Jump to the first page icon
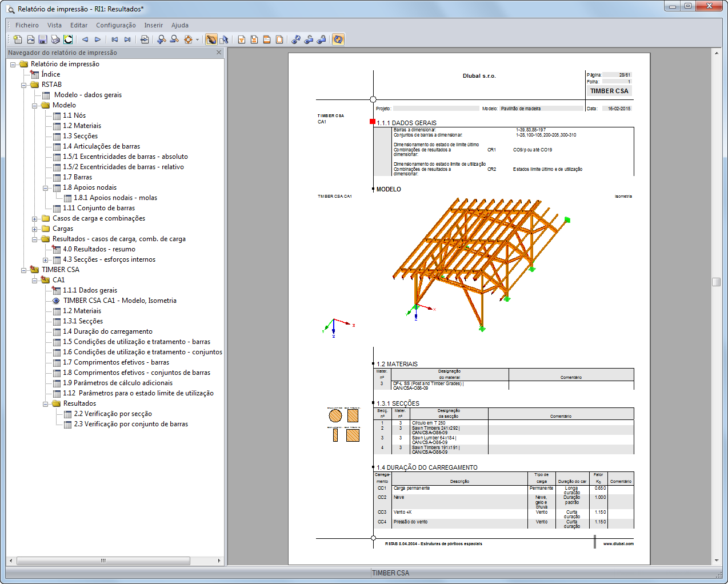This screenshot has height=584, width=728. pos(115,39)
